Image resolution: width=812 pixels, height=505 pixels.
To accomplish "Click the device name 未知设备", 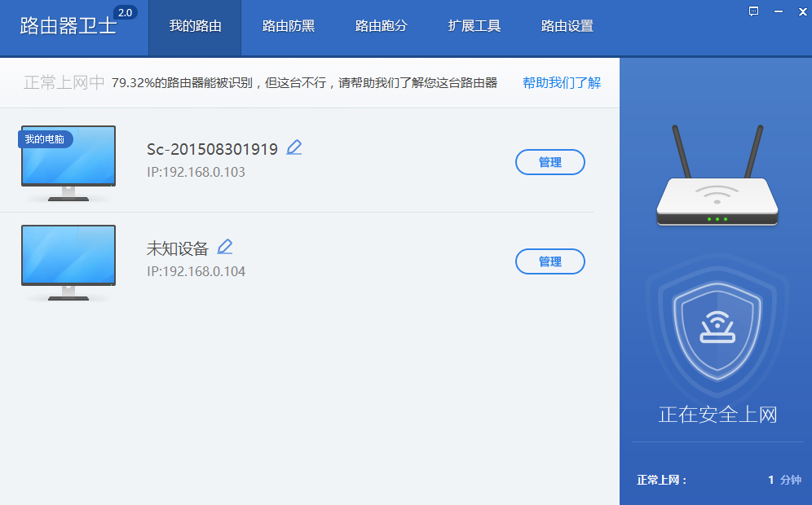I will tap(178, 249).
